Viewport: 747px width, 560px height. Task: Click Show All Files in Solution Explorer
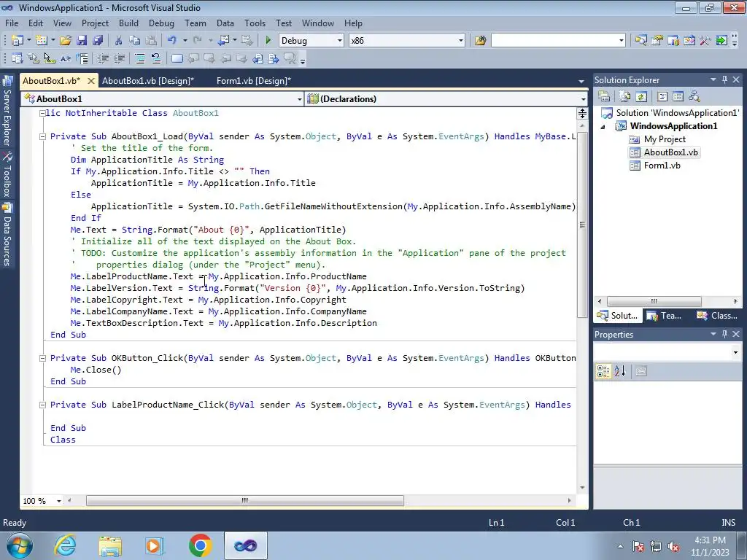[625, 97]
